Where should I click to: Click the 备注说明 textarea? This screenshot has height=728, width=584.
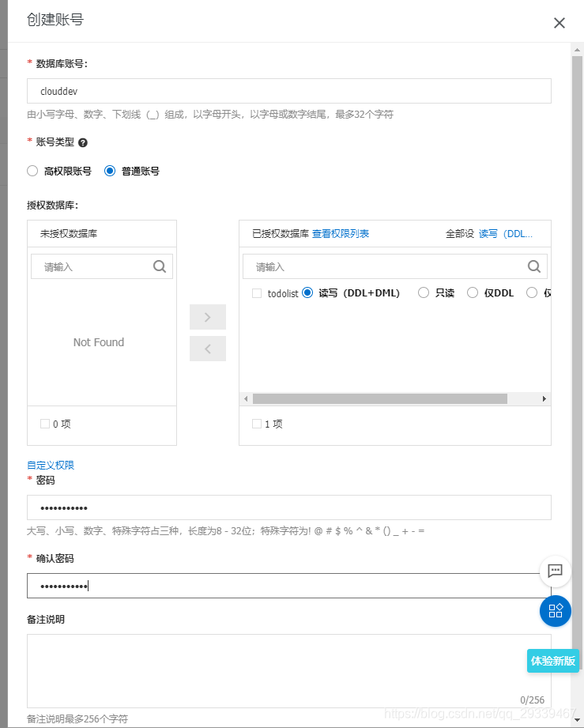tap(289, 671)
